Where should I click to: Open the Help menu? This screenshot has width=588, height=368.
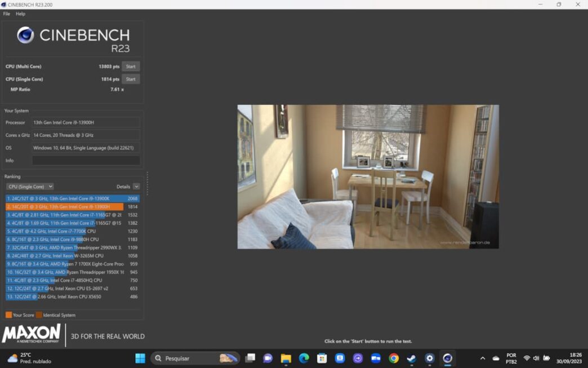[x=20, y=14]
